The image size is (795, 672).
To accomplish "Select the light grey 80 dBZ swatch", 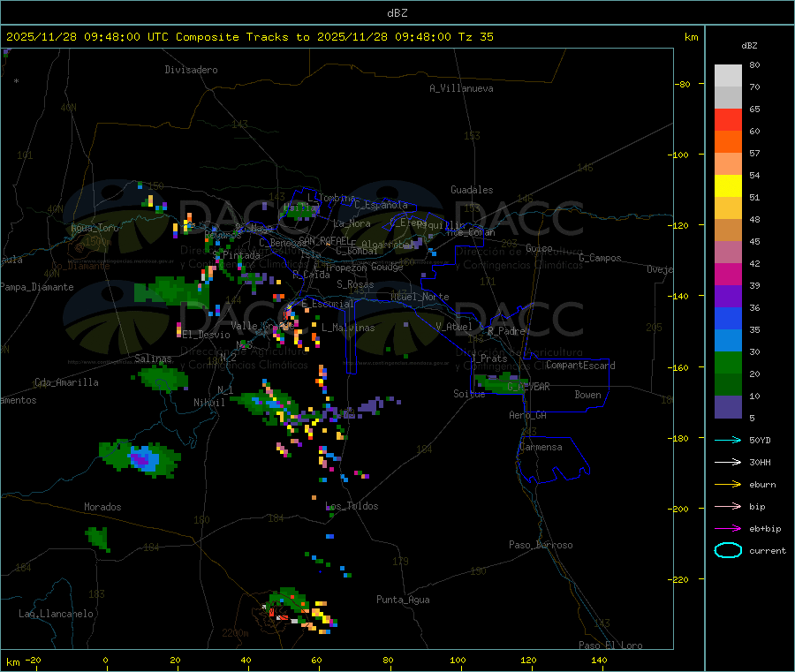I will 728,76.
